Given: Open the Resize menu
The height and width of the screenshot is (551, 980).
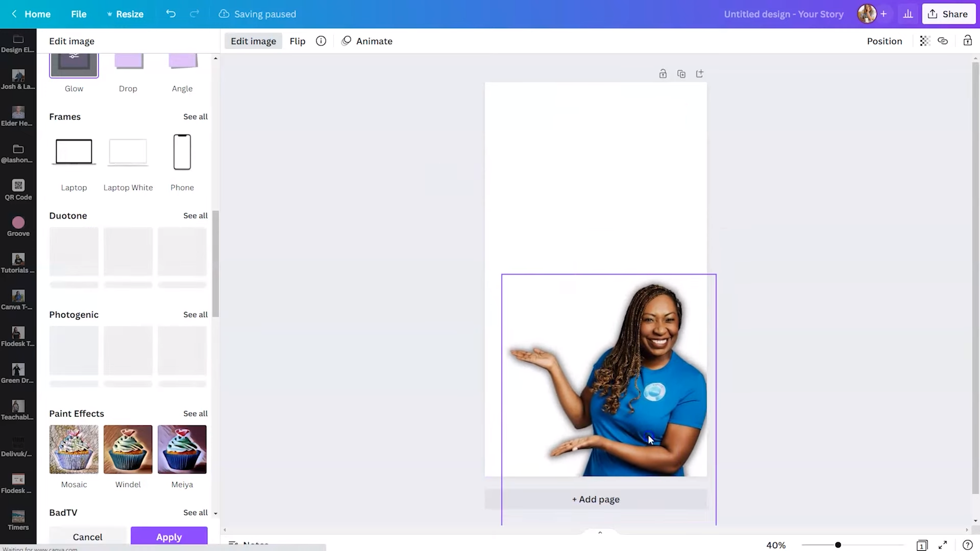Looking at the screenshot, I should (x=125, y=14).
